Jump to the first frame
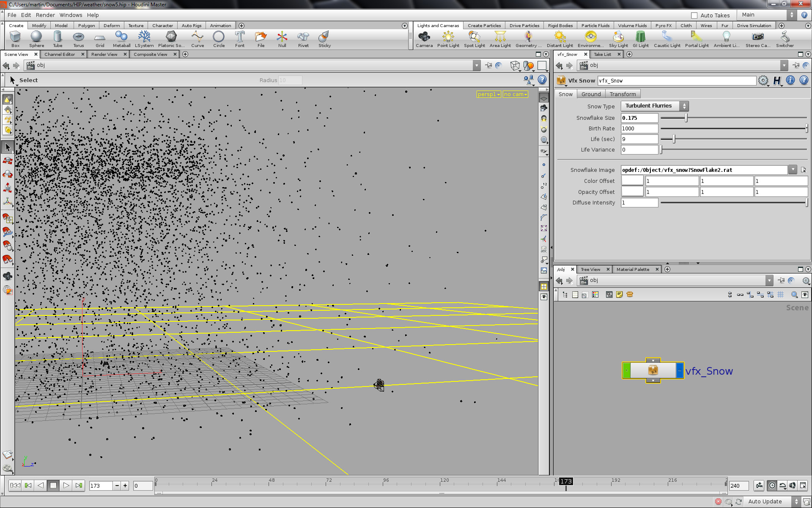 tap(15, 486)
